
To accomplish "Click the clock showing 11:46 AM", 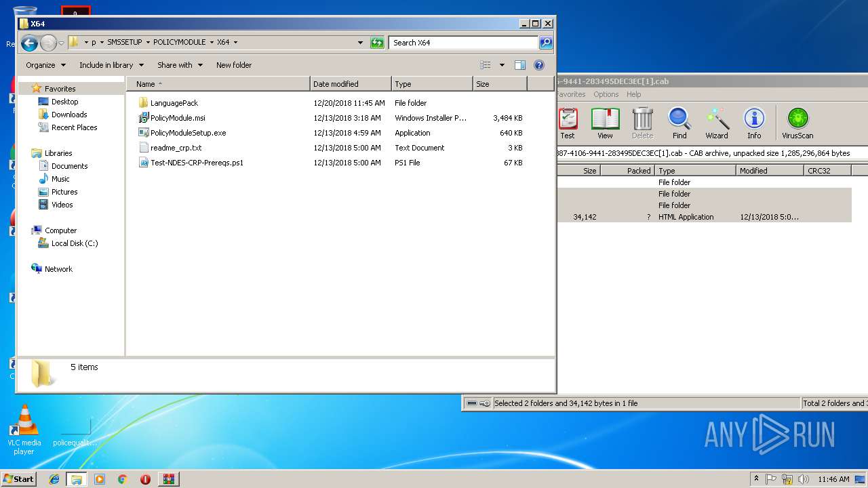I will (x=833, y=479).
